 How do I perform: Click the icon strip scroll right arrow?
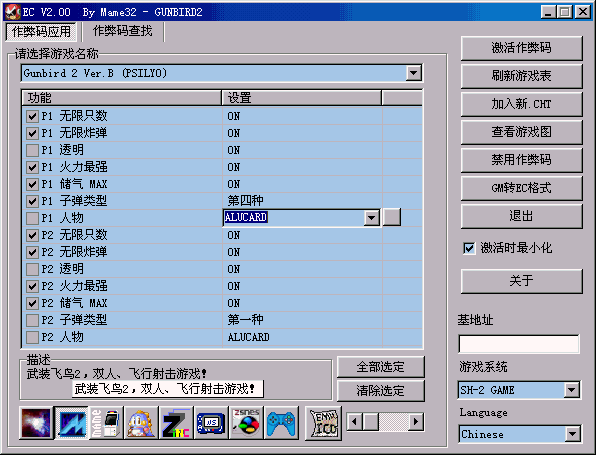[417, 422]
